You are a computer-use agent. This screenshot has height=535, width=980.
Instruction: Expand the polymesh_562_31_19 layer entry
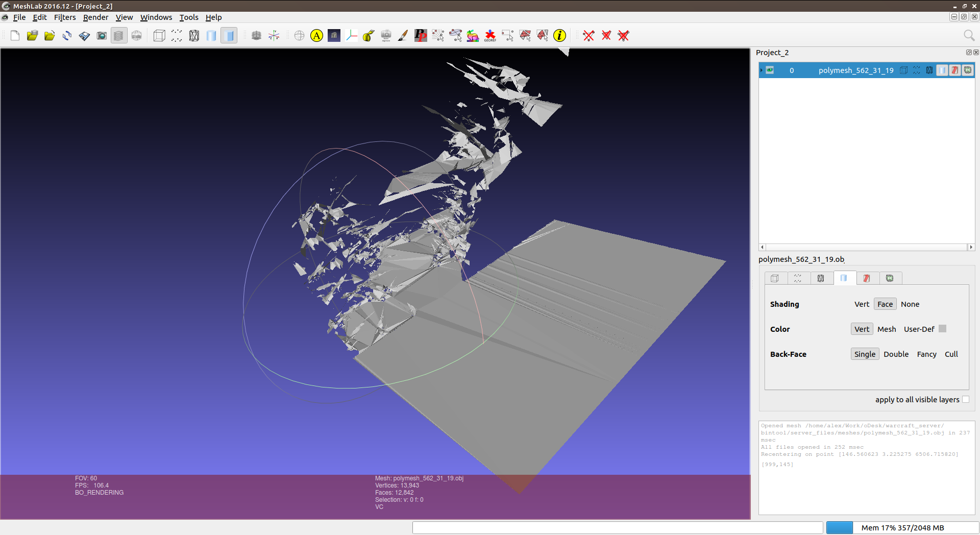click(x=762, y=70)
